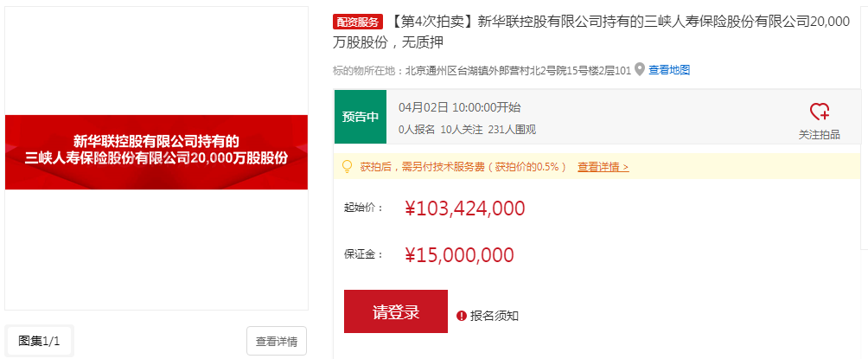
Task: Click the 0人报名 registration count
Action: (x=417, y=130)
